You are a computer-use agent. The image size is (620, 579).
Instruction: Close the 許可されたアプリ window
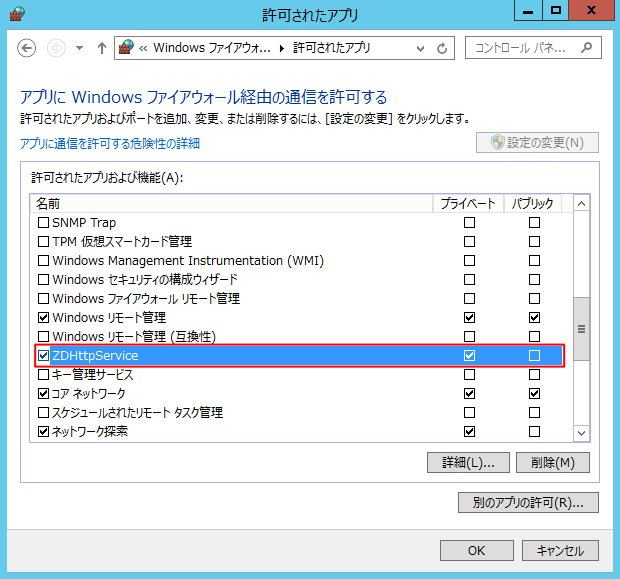click(x=592, y=11)
